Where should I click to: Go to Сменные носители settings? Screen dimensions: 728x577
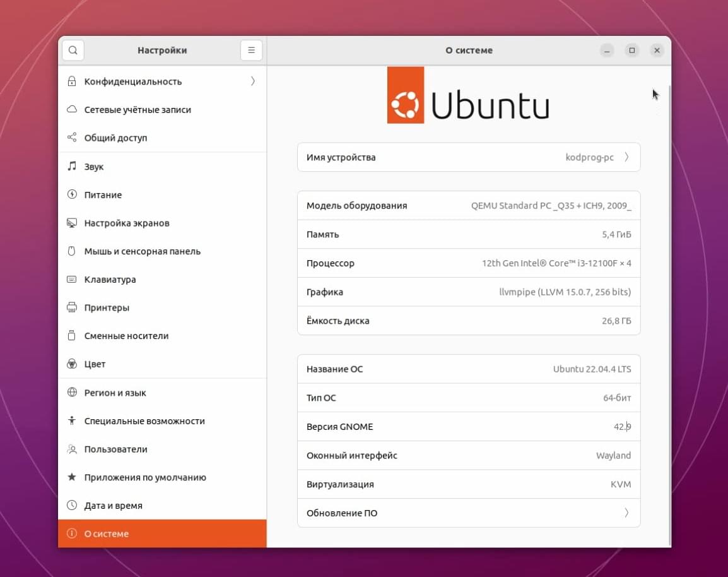(x=162, y=336)
